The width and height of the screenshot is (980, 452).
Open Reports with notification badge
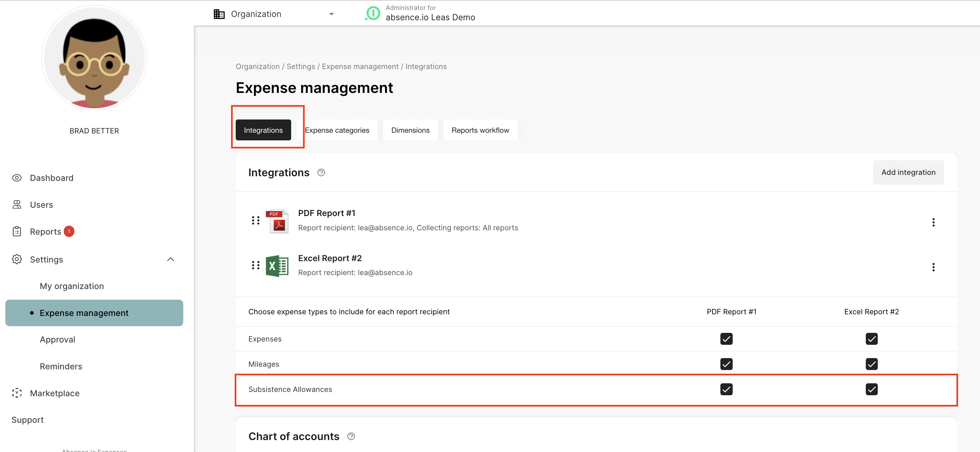tap(45, 232)
